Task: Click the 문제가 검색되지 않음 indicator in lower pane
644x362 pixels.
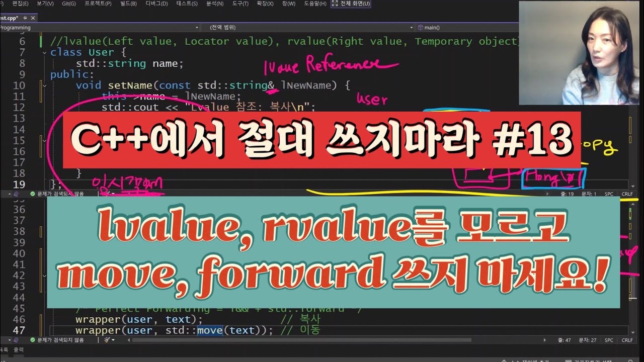Action: point(56,340)
